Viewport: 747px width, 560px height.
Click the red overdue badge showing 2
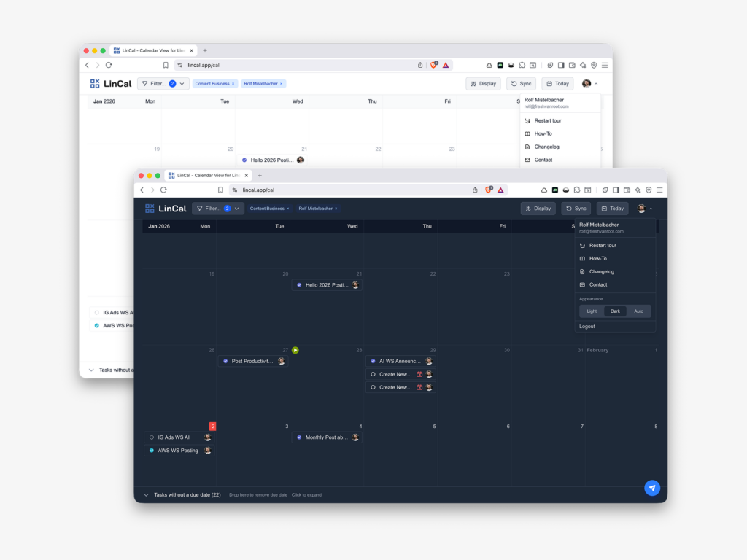pos(212,426)
